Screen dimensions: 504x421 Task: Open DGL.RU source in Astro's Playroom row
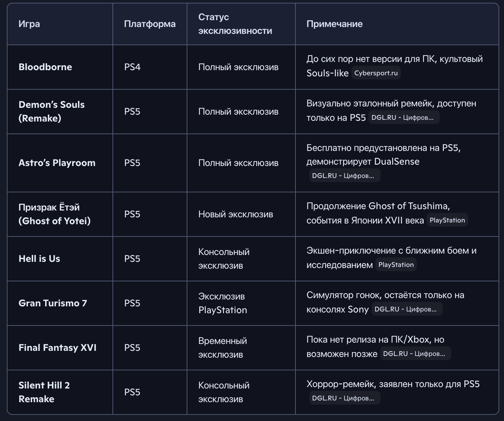click(x=344, y=176)
